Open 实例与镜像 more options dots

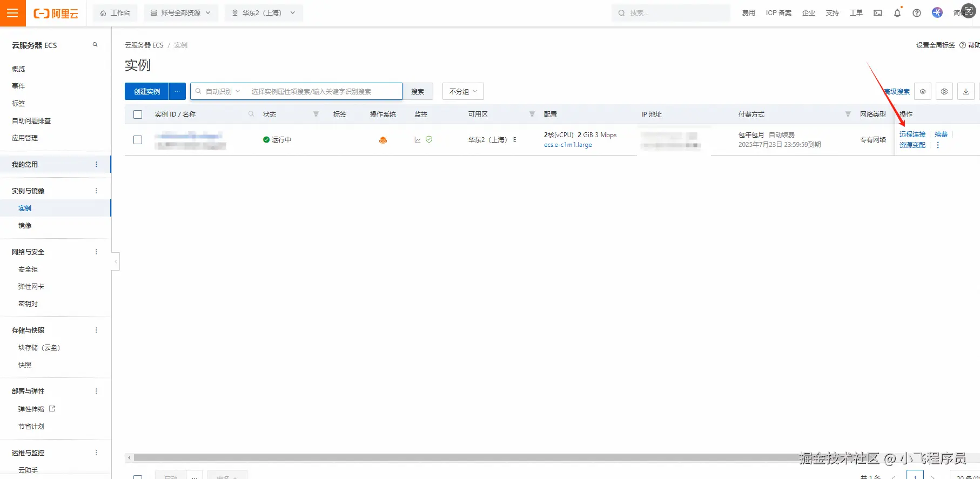(x=97, y=191)
